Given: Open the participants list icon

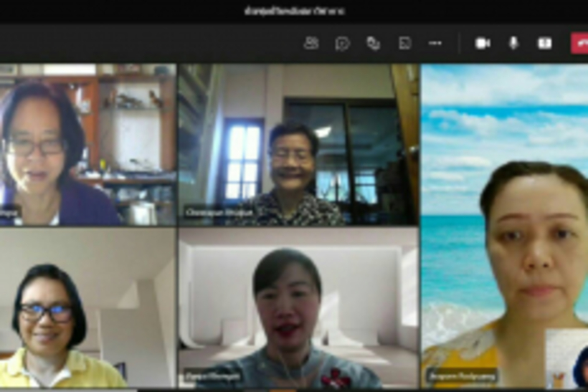Looking at the screenshot, I should click(311, 43).
